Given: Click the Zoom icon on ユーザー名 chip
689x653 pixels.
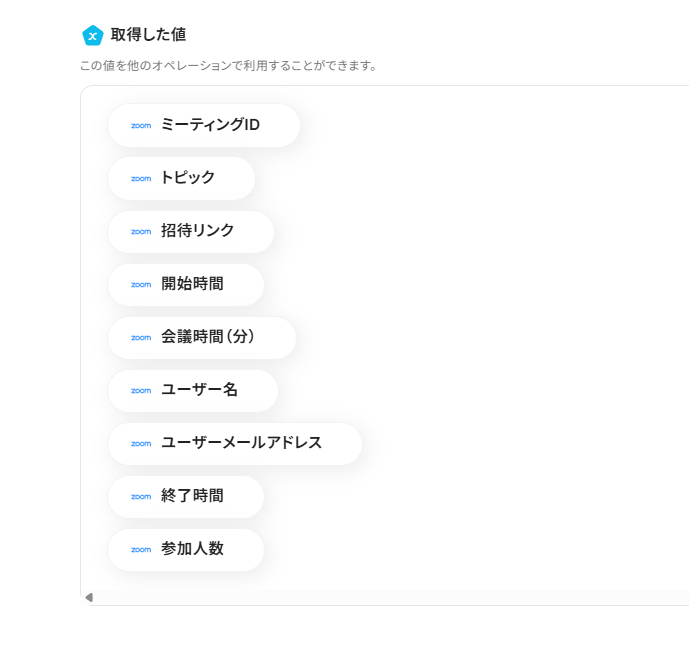Looking at the screenshot, I should 141,391.
